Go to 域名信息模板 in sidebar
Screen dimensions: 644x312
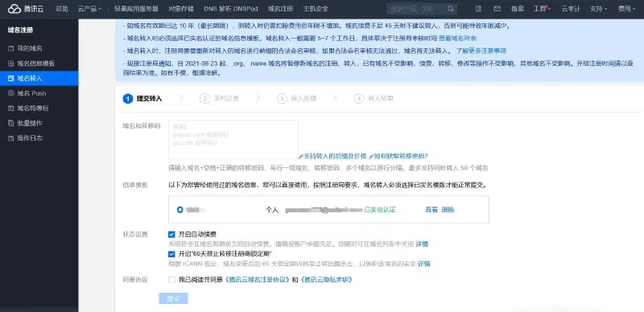[36, 64]
